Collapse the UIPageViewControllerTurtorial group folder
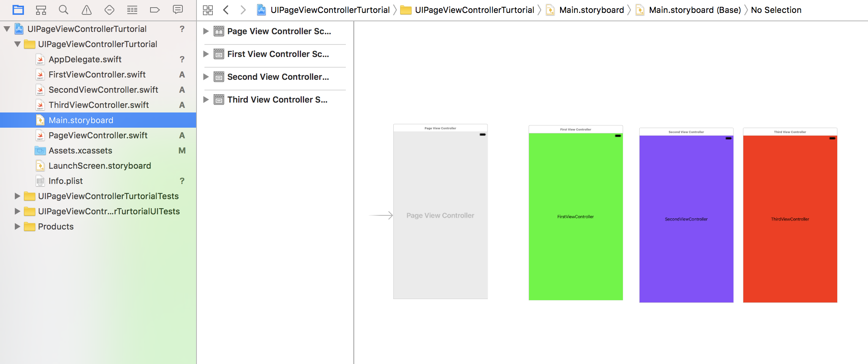 click(17, 44)
